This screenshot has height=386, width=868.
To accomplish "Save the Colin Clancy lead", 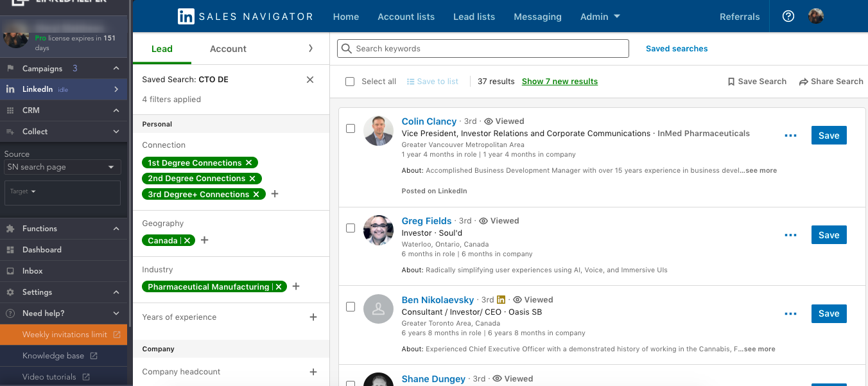I will pyautogui.click(x=829, y=136).
